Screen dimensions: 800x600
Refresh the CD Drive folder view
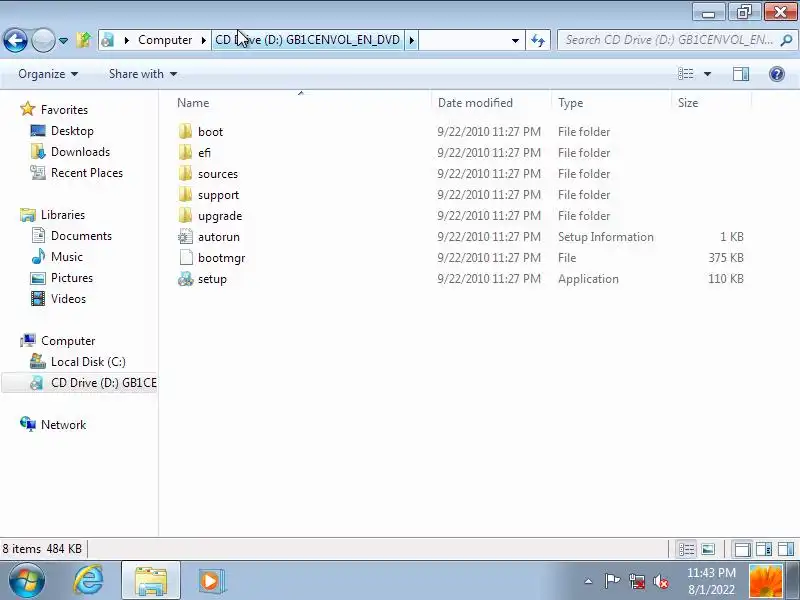point(538,40)
